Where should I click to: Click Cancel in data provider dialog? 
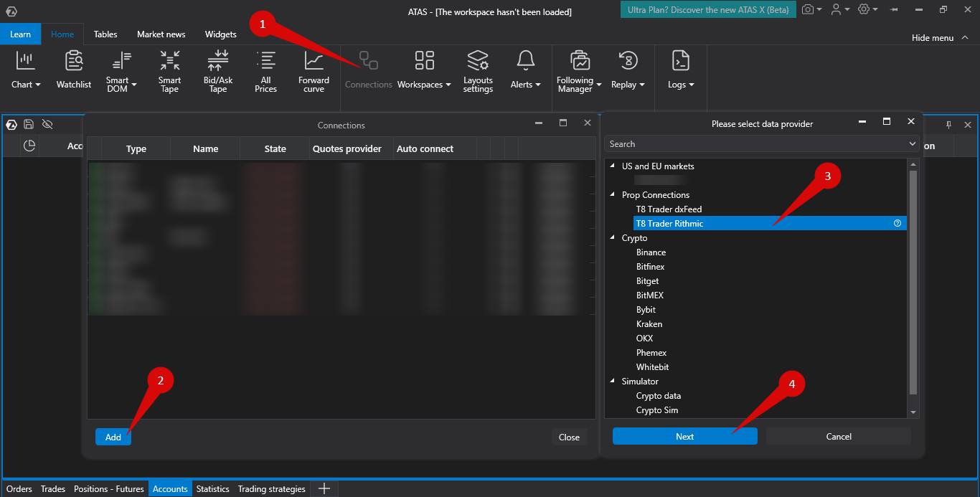[839, 436]
